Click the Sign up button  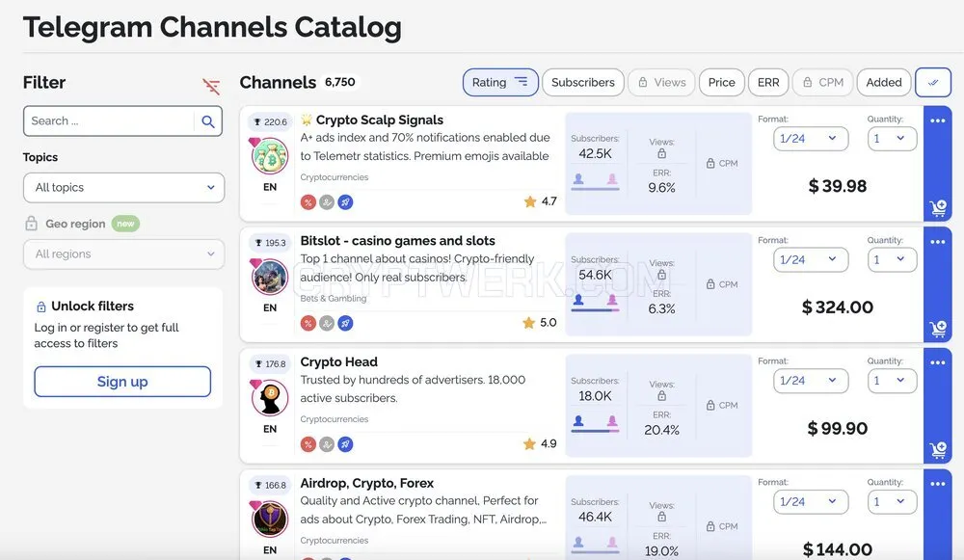(x=122, y=382)
